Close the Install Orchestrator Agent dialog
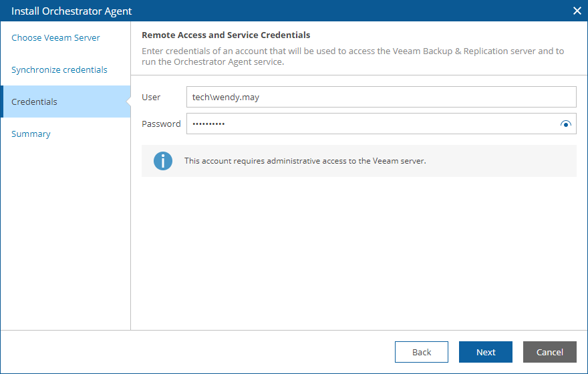The image size is (588, 374). (x=577, y=11)
